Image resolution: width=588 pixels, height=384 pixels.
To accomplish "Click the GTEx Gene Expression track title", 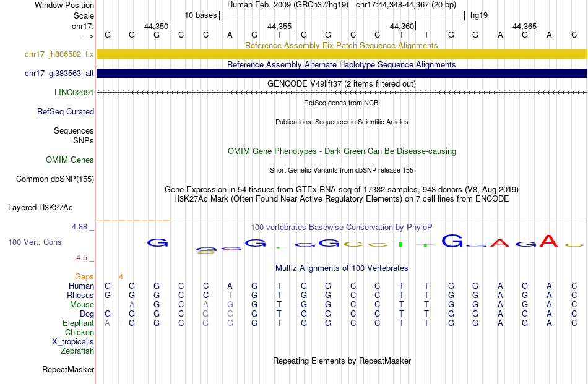I will click(x=342, y=189).
